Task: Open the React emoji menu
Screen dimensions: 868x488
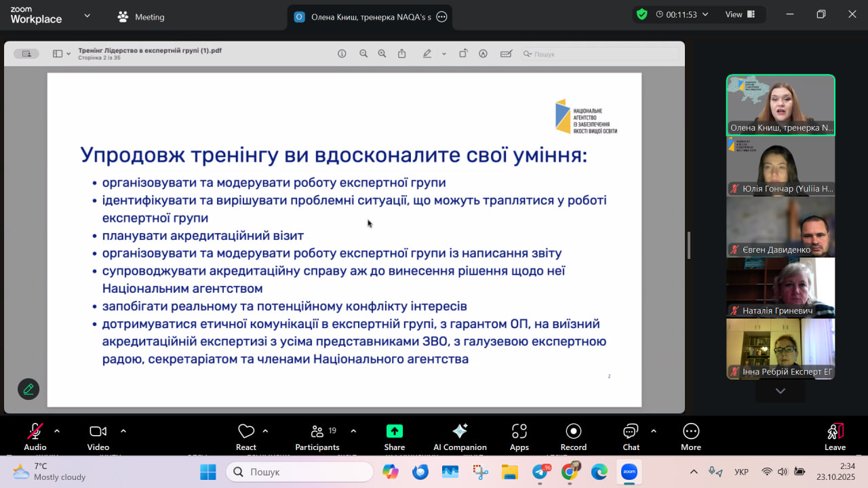Action: [x=245, y=436]
